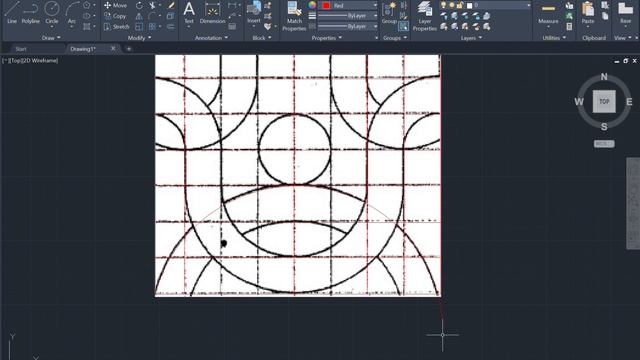Click the Create block icon
The width and height of the screenshot is (640, 360).
[268, 5]
